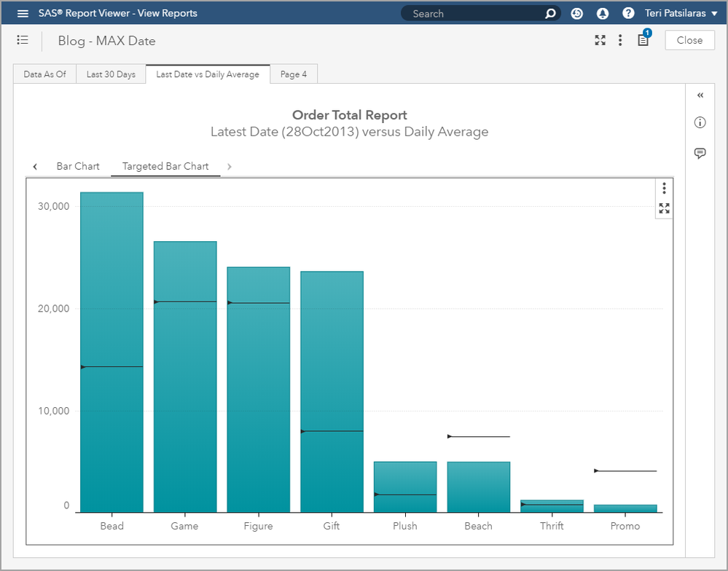The height and width of the screenshot is (571, 728).
Task: Select Last Date vs Daily Average tab
Action: [208, 74]
